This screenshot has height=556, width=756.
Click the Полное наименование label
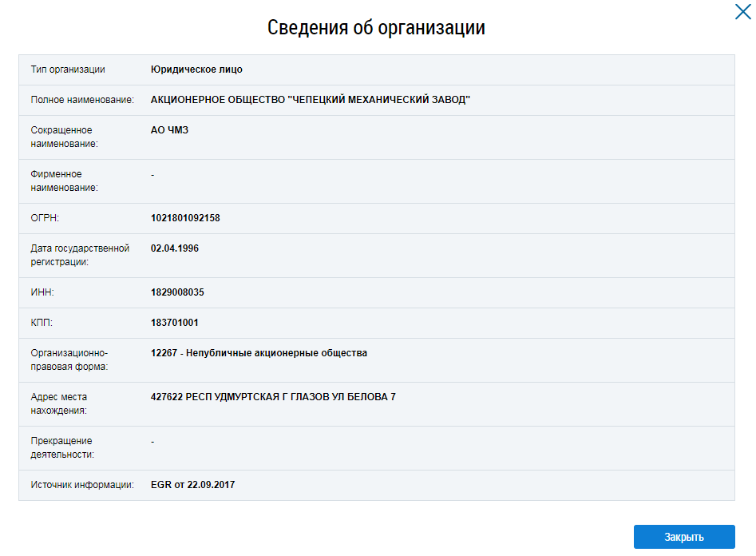coord(82,100)
